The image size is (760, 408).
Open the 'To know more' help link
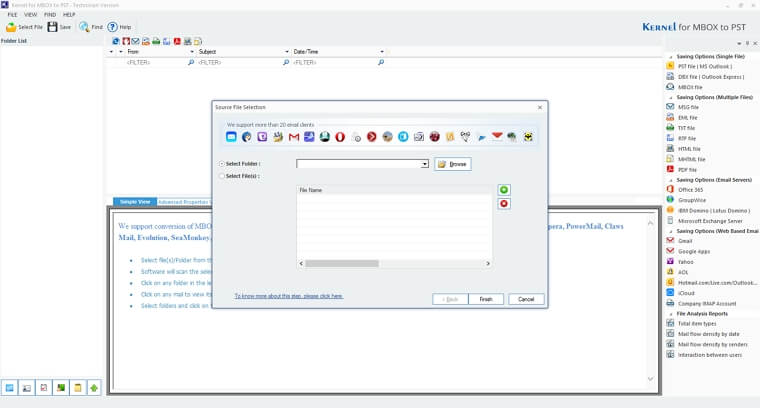coord(288,296)
